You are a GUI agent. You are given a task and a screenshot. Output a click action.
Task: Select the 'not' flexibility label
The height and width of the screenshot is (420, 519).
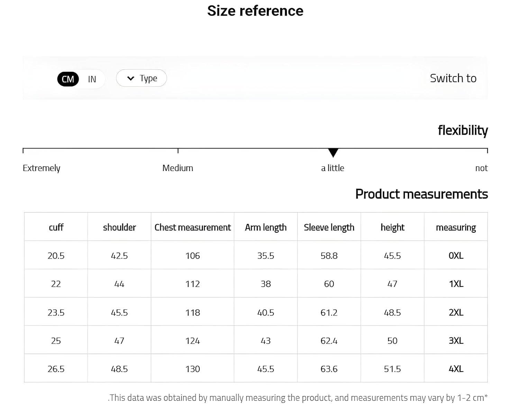pos(481,168)
